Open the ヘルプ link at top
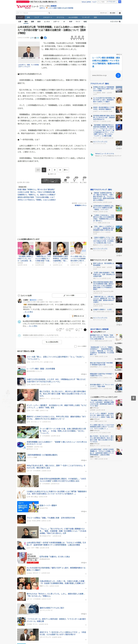Image resolution: width=138 pixels, height=644 pixels. click(x=94, y=2)
